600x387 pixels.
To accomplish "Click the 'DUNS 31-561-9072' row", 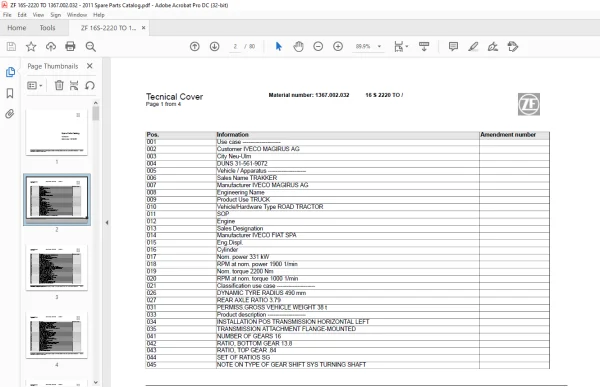I will tap(347, 163).
